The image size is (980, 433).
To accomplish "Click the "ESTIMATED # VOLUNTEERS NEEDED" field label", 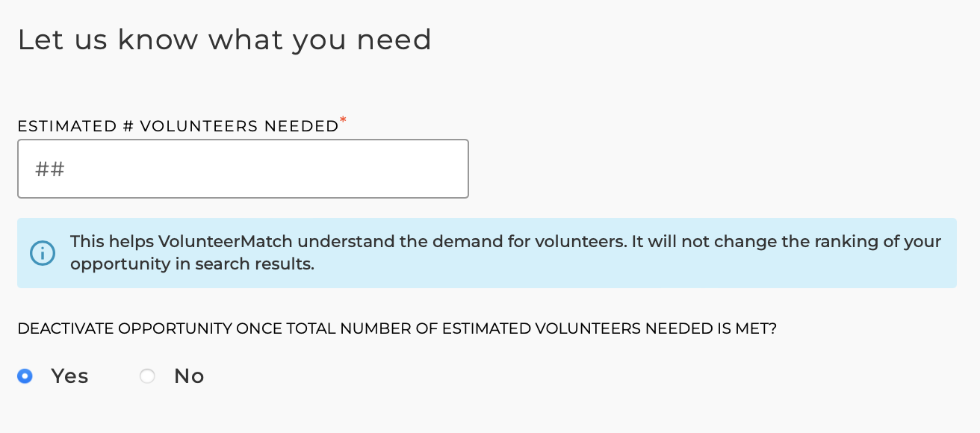I will (x=178, y=126).
